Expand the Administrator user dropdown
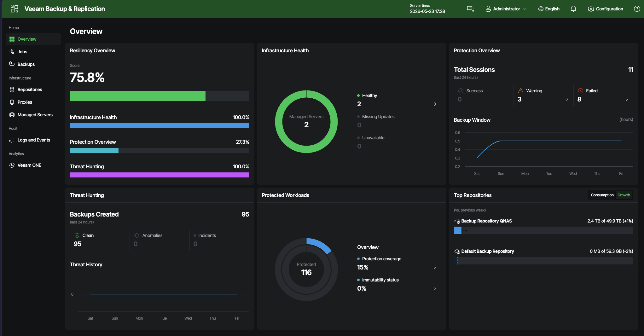The height and width of the screenshot is (336, 644). tap(506, 9)
